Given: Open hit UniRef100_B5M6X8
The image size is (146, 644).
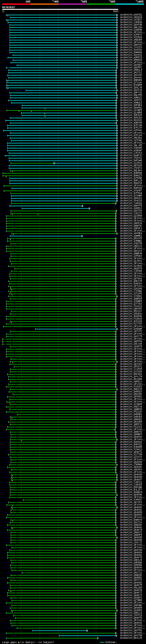Looking at the screenshot, I should (131, 60).
